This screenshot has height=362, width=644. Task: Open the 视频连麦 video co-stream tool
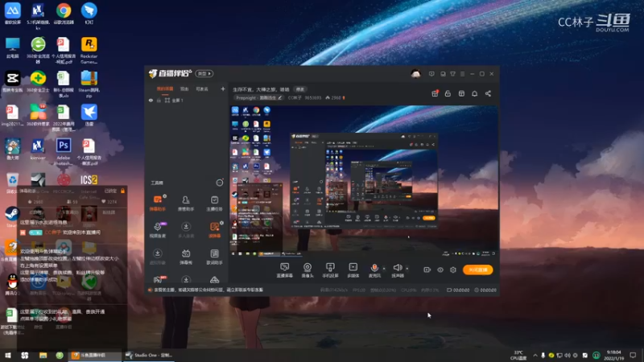point(157,230)
